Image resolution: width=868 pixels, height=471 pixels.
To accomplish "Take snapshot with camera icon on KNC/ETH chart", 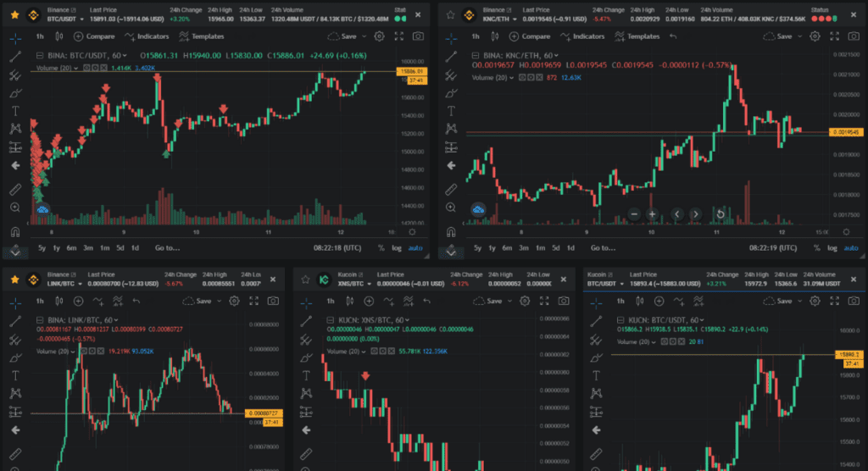I will tap(854, 36).
